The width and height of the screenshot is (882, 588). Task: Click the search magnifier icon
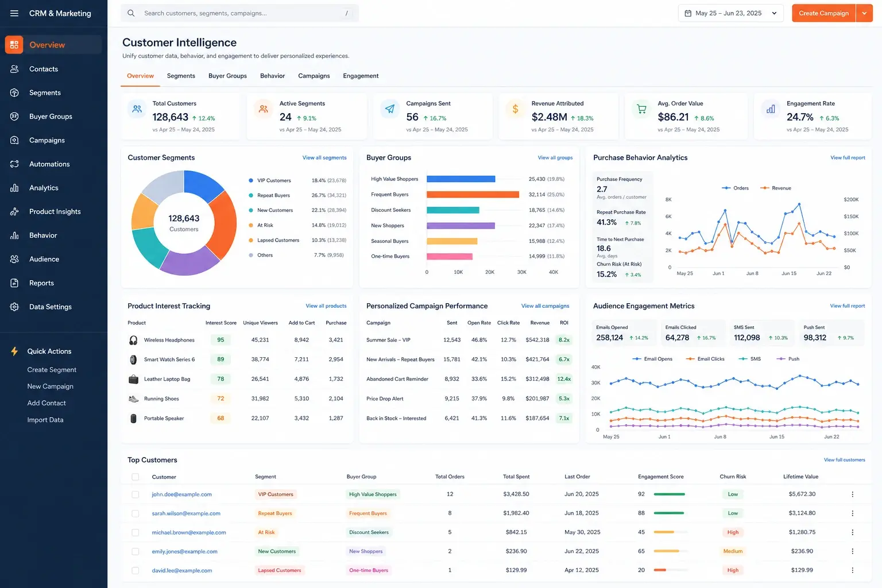coord(131,13)
